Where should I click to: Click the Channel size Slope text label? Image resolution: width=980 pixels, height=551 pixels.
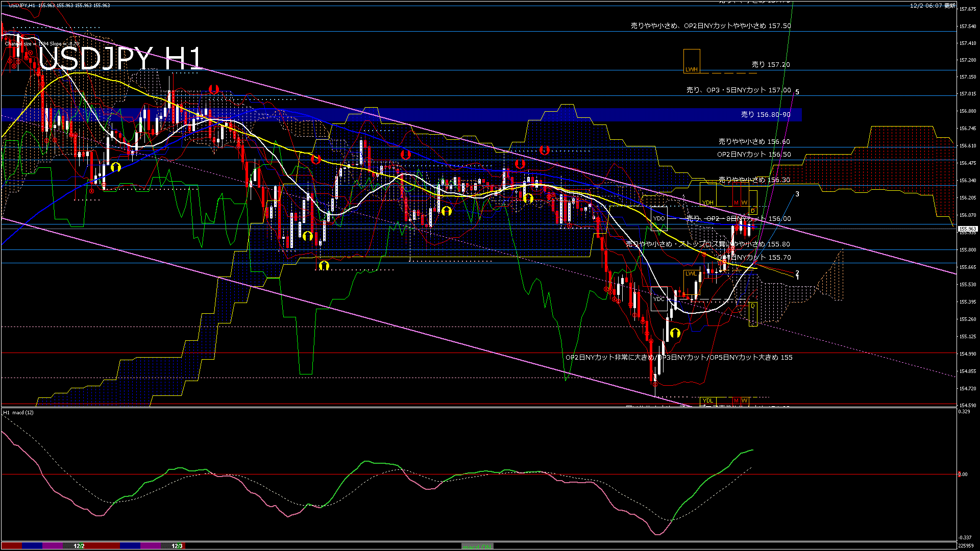click(41, 43)
